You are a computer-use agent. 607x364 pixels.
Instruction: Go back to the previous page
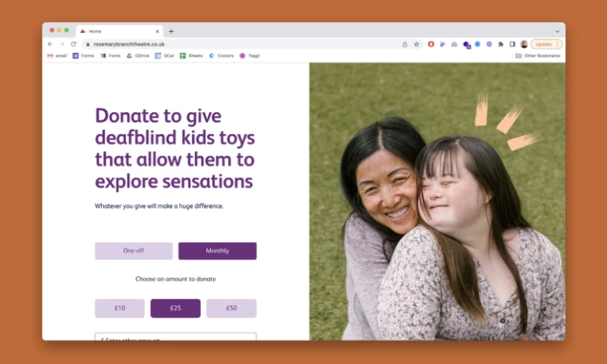click(50, 45)
